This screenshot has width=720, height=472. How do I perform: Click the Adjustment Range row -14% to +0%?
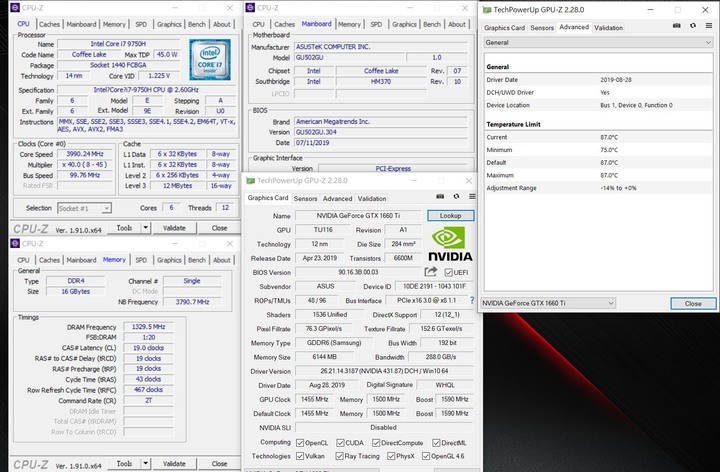[x=598, y=188]
